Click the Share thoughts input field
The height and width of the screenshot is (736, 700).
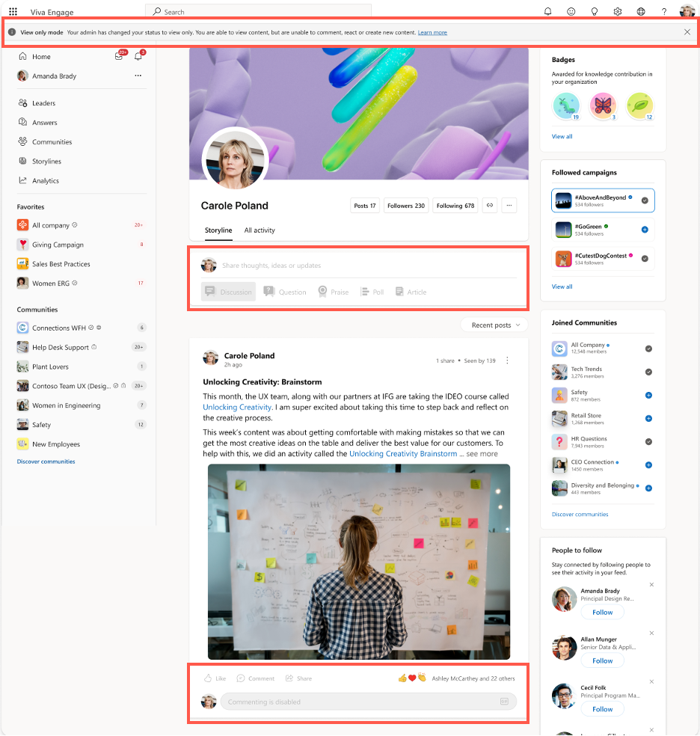[368, 266]
